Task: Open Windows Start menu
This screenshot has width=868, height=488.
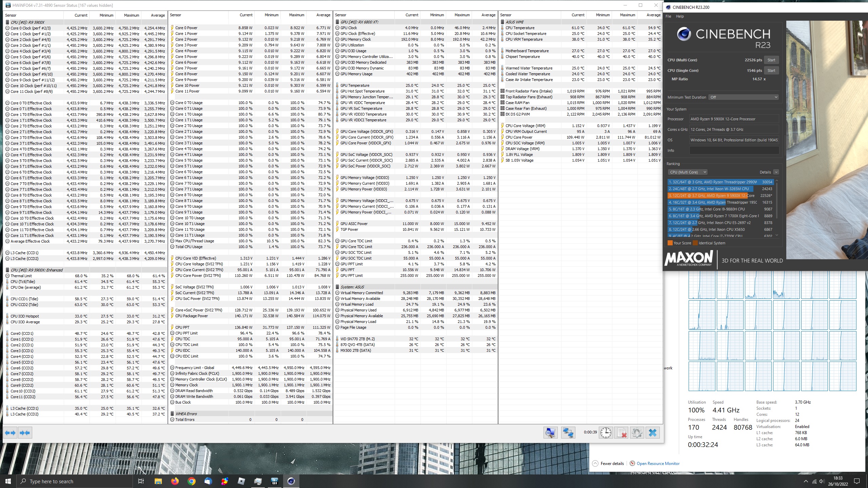Action: point(8,481)
